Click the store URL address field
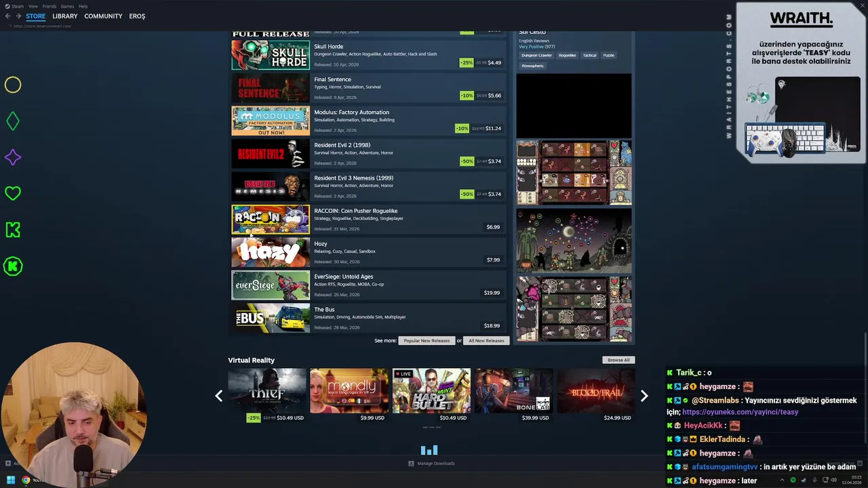 (x=43, y=26)
